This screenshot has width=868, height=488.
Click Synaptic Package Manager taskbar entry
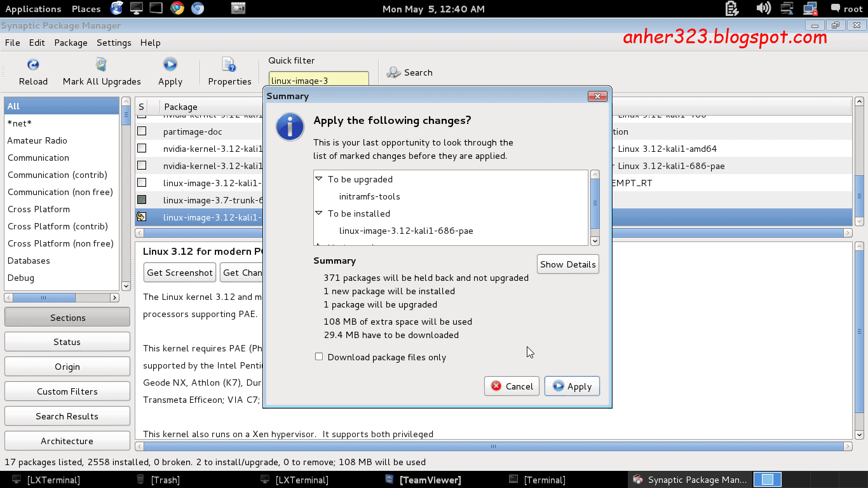(690, 480)
